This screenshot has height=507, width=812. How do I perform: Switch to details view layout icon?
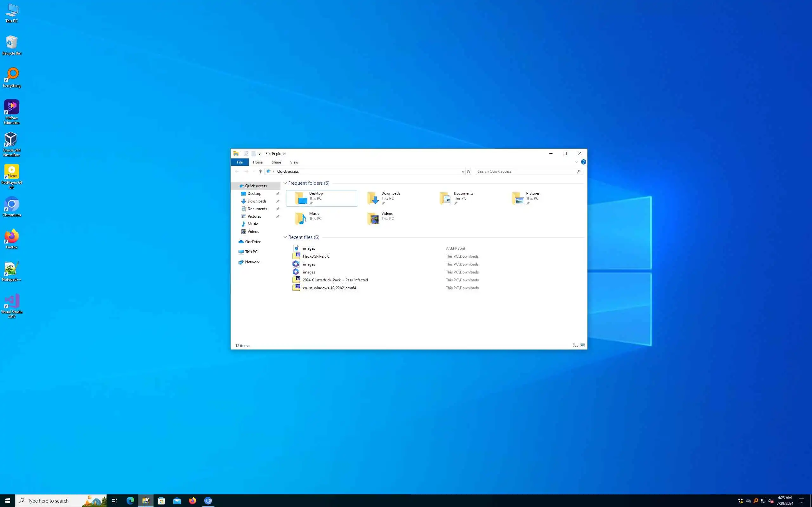pyautogui.click(x=575, y=345)
